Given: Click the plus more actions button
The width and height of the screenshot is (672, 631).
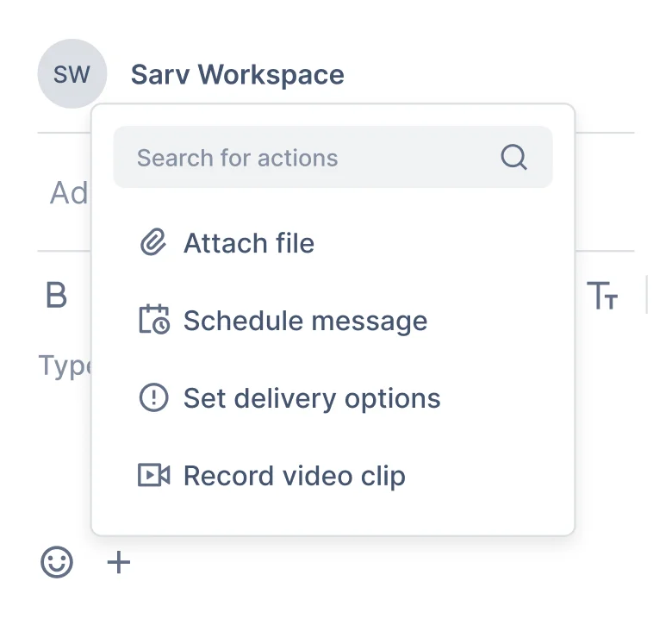Looking at the screenshot, I should pos(119,562).
